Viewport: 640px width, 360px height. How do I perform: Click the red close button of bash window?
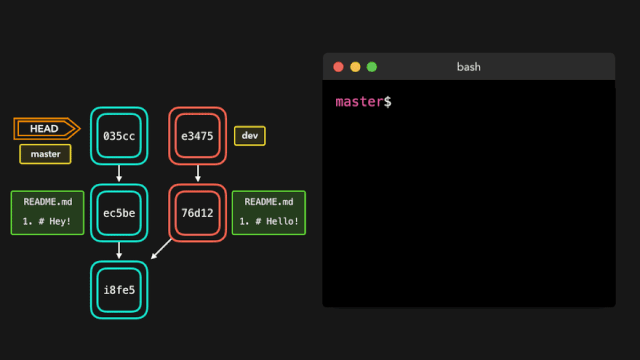pyautogui.click(x=338, y=67)
